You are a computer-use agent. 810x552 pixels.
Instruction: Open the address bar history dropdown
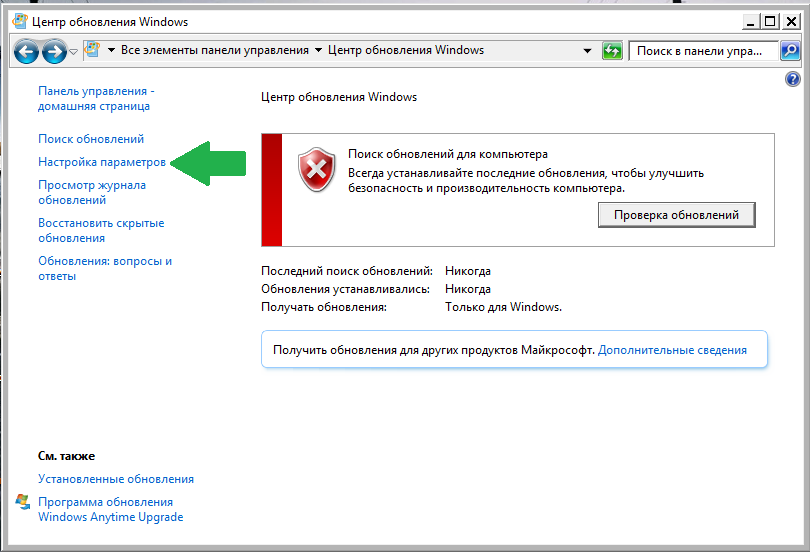tap(587, 51)
